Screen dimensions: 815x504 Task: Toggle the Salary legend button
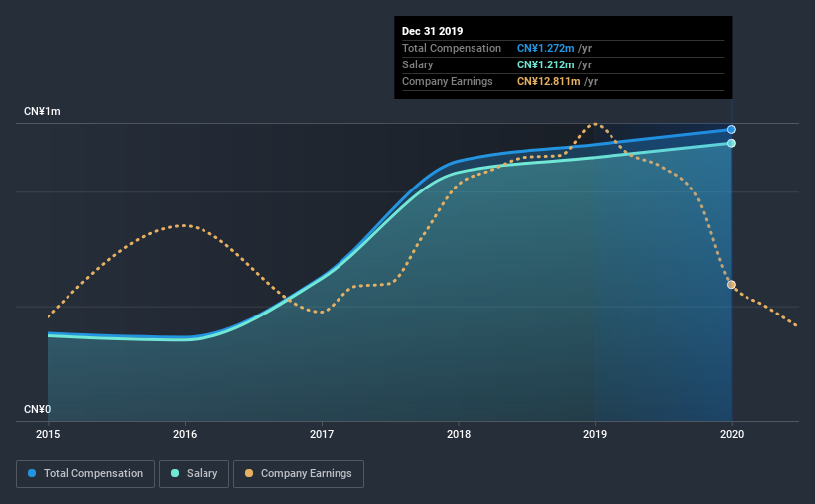coord(194,474)
